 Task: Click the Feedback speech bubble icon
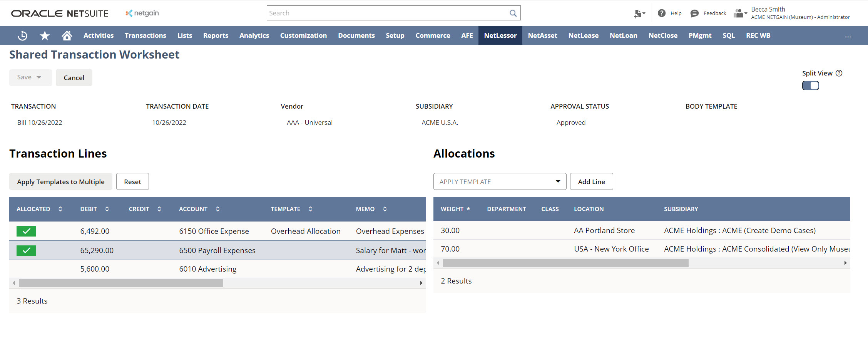coord(694,13)
